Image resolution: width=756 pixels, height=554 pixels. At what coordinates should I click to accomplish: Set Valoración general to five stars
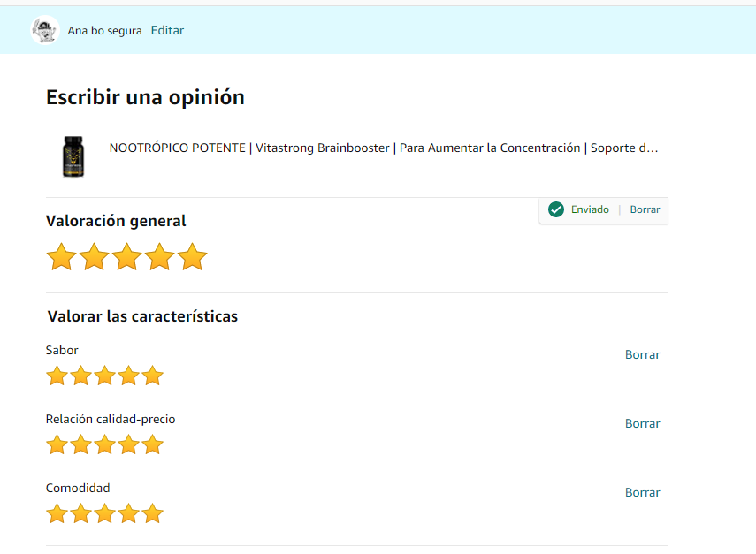(192, 258)
